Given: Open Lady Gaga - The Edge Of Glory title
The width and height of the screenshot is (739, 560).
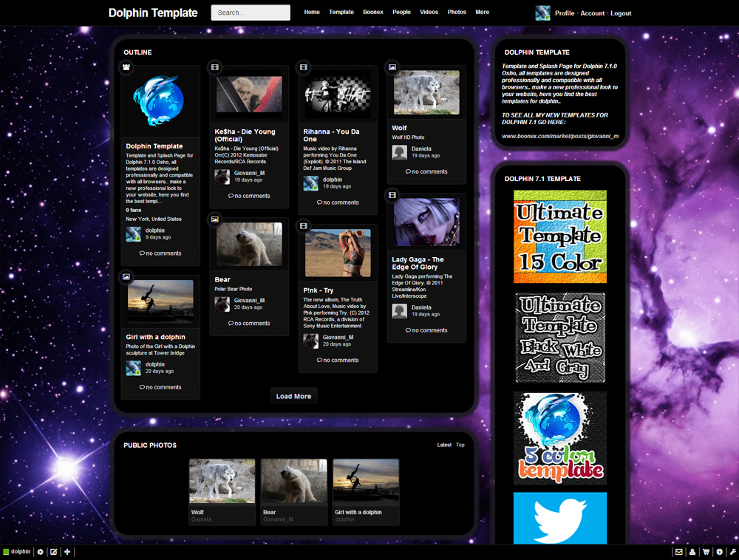Looking at the screenshot, I should click(418, 263).
